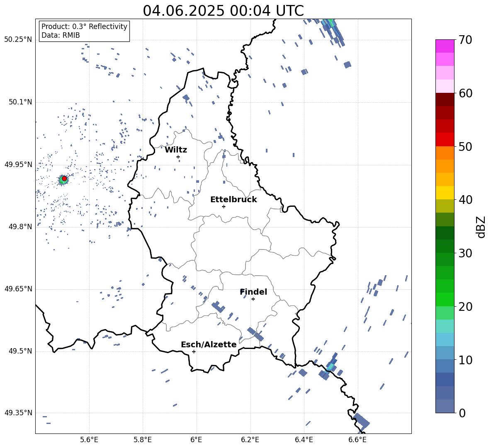Click the 49.5°N latitude tick label

tap(20, 351)
